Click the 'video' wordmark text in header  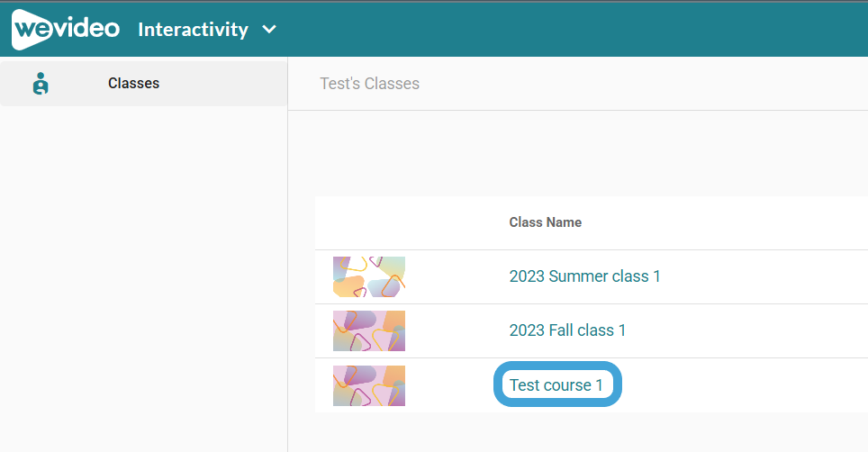87,28
